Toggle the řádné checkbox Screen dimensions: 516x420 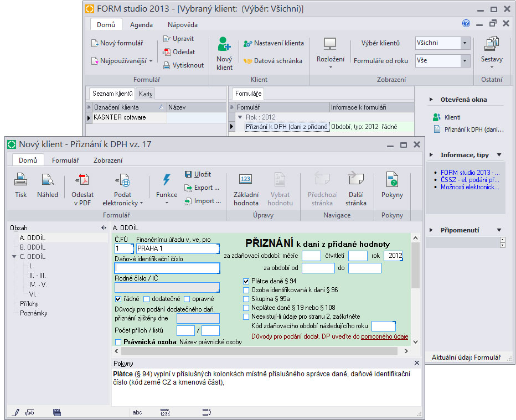click(x=118, y=299)
